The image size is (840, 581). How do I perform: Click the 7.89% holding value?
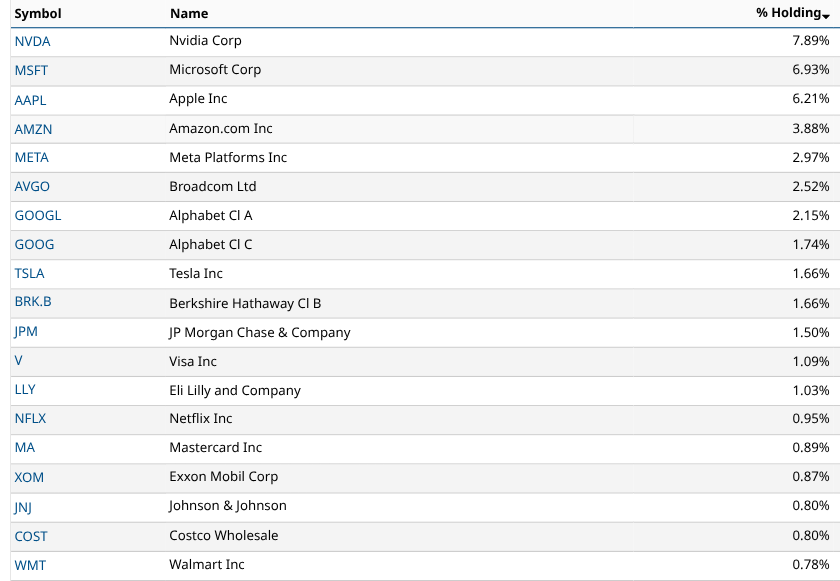coord(811,40)
